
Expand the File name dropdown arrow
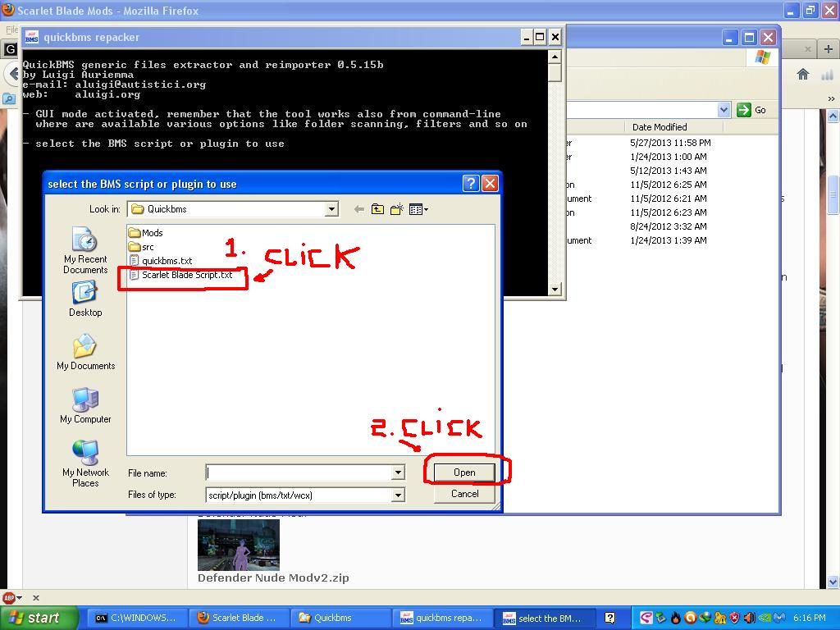[398, 472]
